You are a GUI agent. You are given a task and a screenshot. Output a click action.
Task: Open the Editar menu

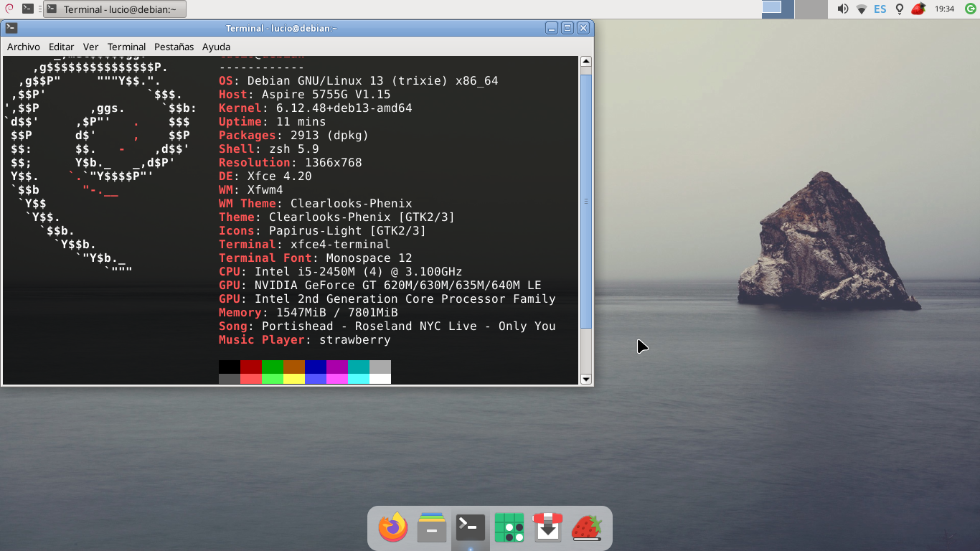tap(62, 47)
